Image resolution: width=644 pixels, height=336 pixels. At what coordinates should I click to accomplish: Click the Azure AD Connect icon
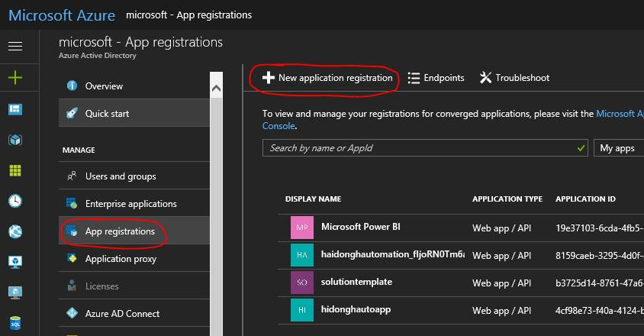[72, 313]
